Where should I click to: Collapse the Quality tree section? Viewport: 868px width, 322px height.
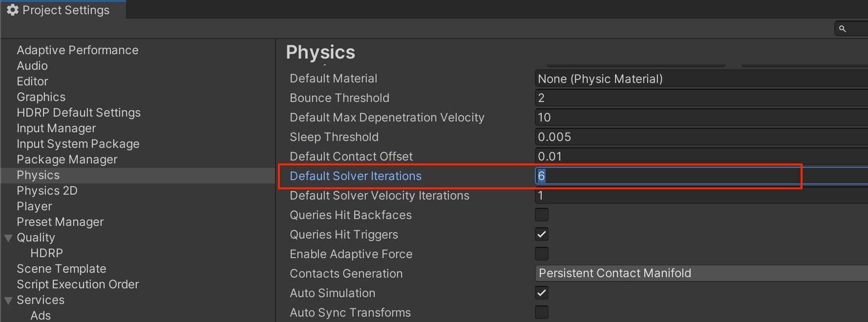coord(8,238)
